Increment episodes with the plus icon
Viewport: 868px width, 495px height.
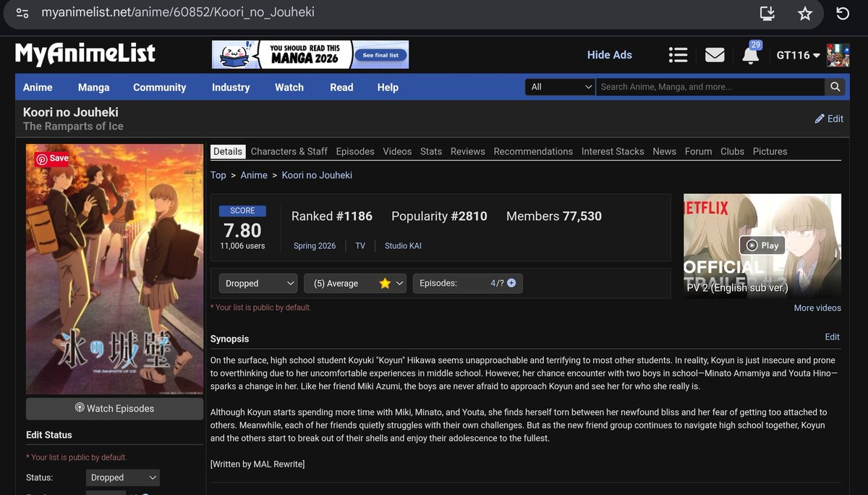(x=511, y=283)
